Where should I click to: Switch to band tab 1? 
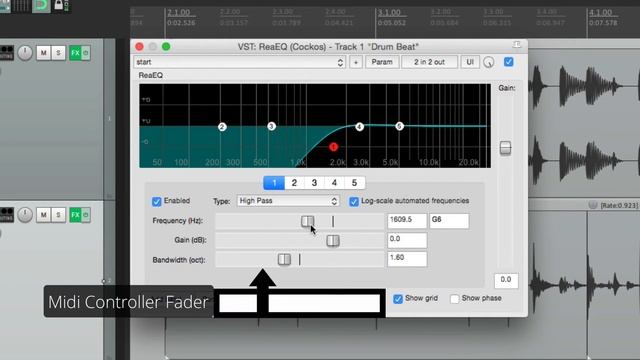274,183
